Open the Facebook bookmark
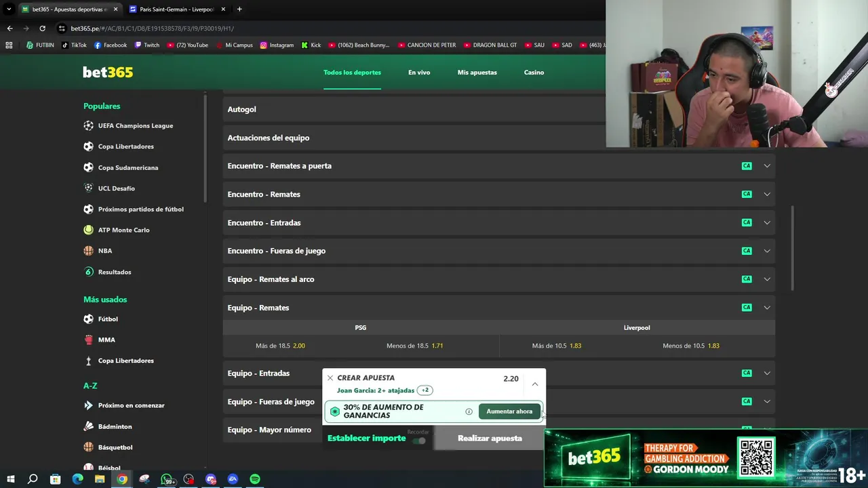The width and height of the screenshot is (868, 488). click(x=111, y=45)
